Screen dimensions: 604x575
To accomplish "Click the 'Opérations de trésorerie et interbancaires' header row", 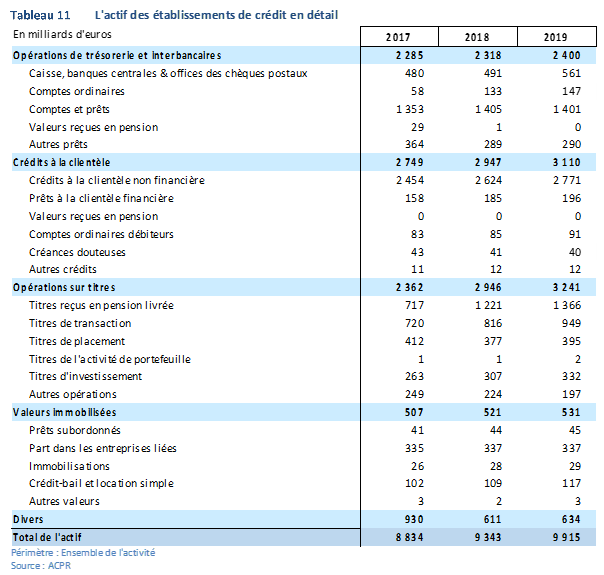I will [117, 55].
